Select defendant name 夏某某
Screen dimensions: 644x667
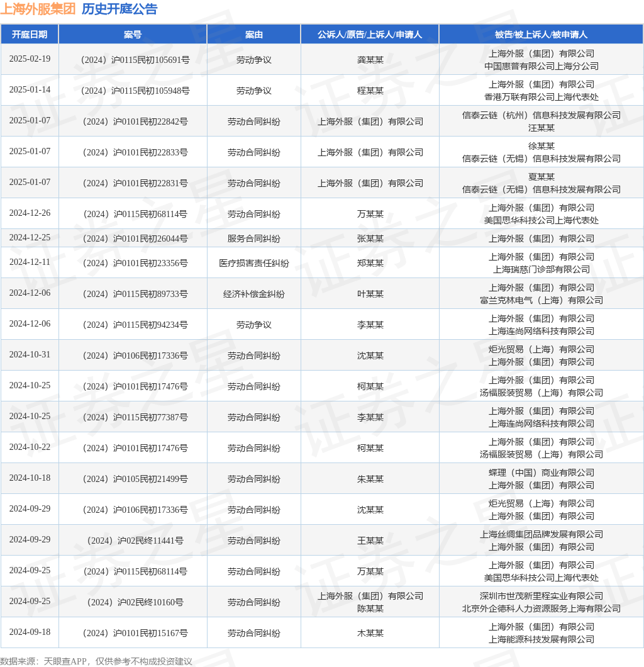[541, 177]
